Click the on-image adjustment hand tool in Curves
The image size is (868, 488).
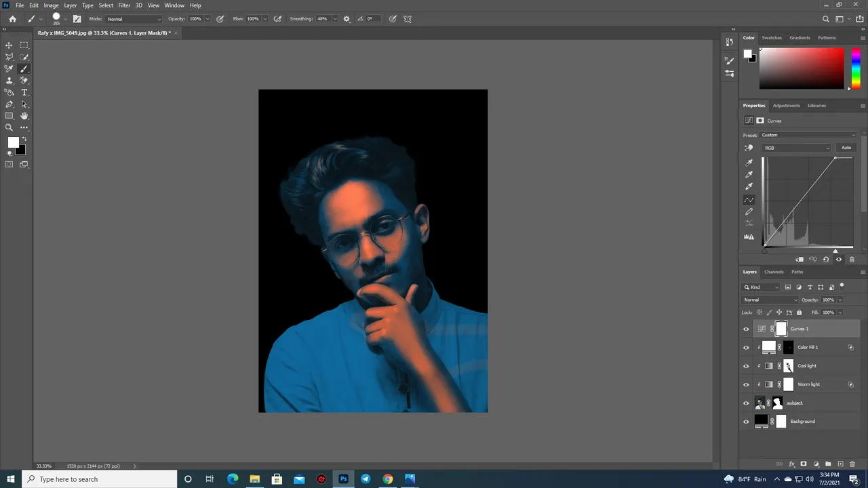click(x=749, y=148)
